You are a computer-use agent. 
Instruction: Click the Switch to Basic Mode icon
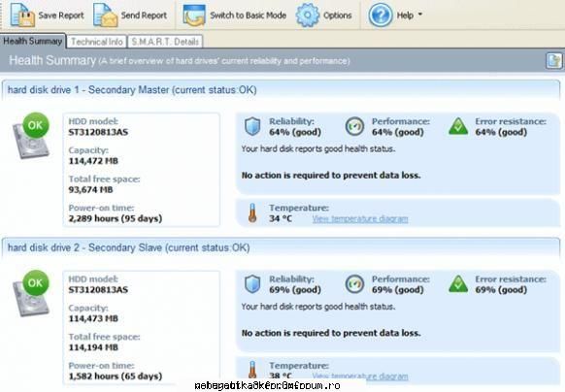tap(194, 16)
